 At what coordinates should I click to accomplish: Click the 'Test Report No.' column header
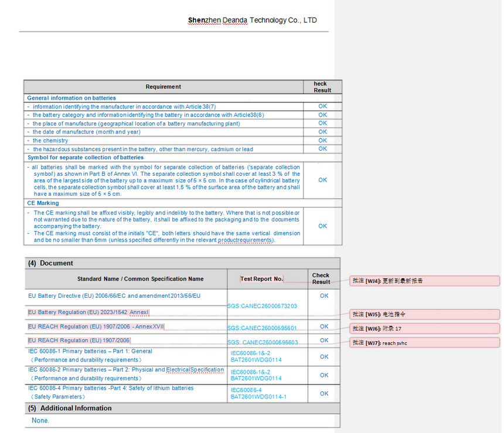click(x=261, y=279)
